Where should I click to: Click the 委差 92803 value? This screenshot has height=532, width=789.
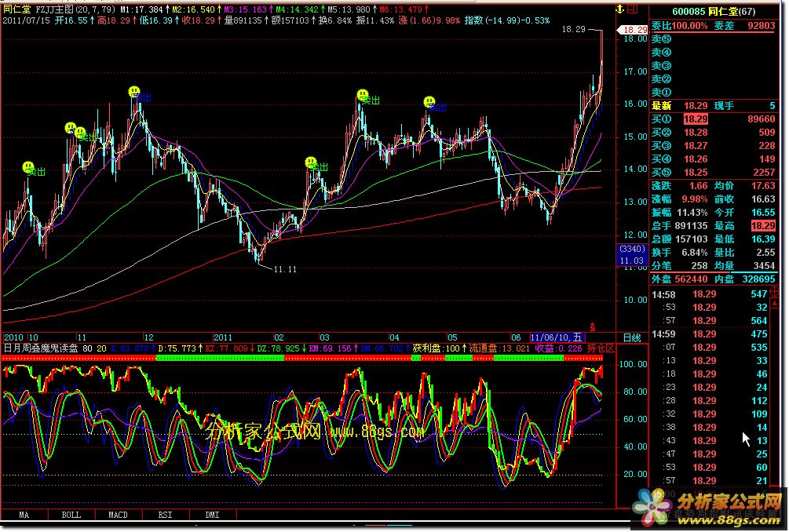tap(762, 25)
